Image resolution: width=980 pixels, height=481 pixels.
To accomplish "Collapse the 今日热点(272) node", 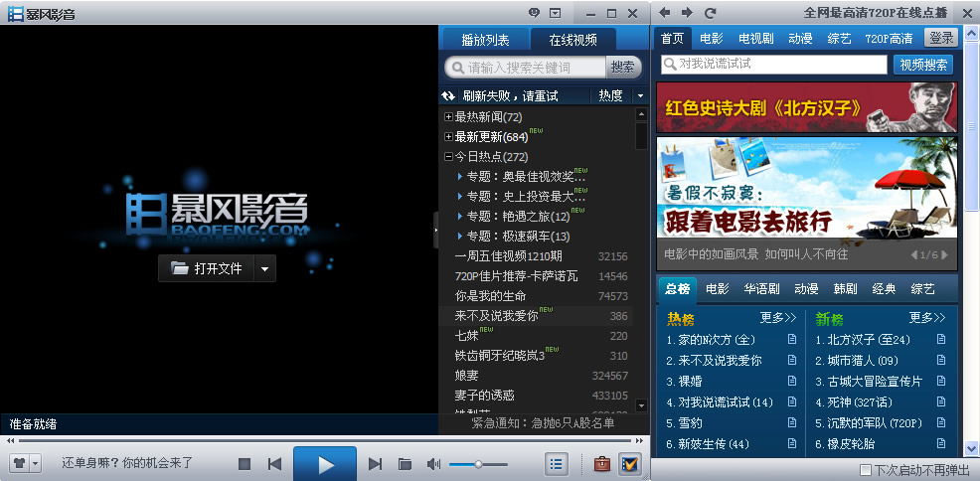I will click(448, 157).
